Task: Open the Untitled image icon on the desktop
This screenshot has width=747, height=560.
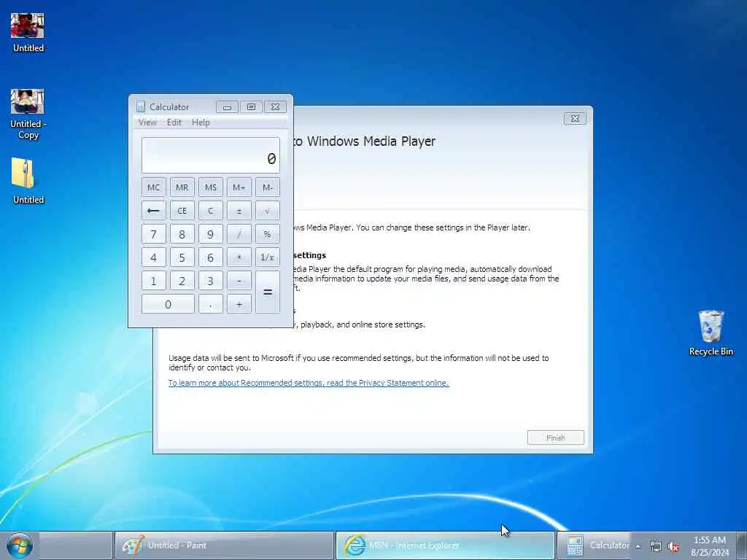Action: [x=28, y=32]
